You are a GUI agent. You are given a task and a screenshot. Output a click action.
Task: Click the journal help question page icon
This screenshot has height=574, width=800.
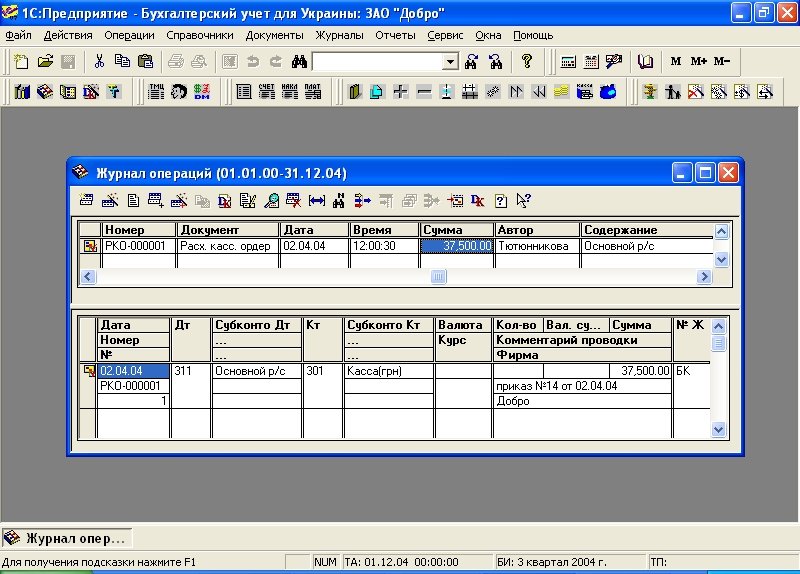tap(501, 201)
